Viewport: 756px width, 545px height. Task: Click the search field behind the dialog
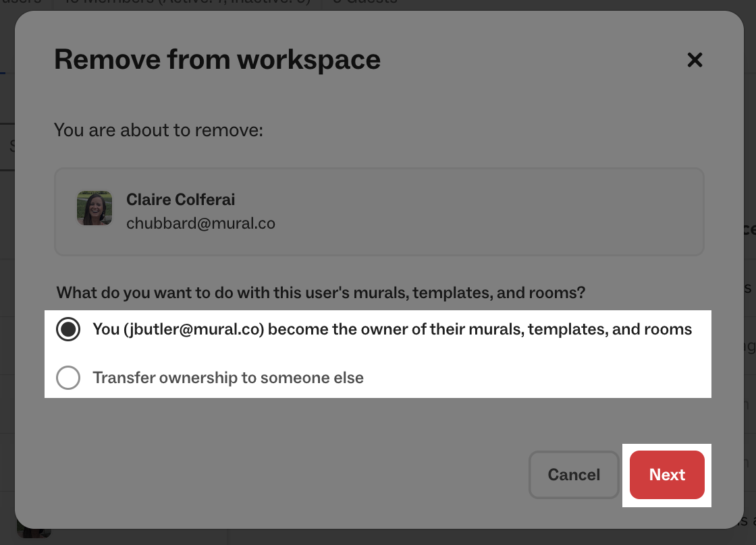[8, 146]
